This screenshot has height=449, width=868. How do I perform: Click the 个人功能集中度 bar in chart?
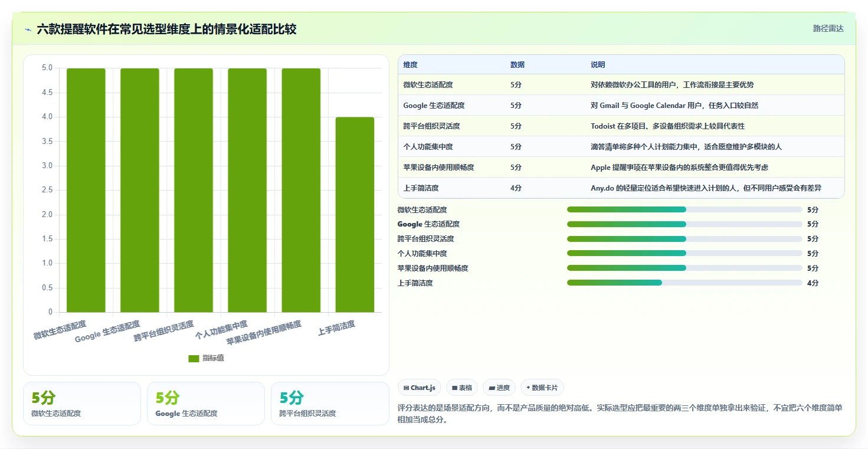247,190
